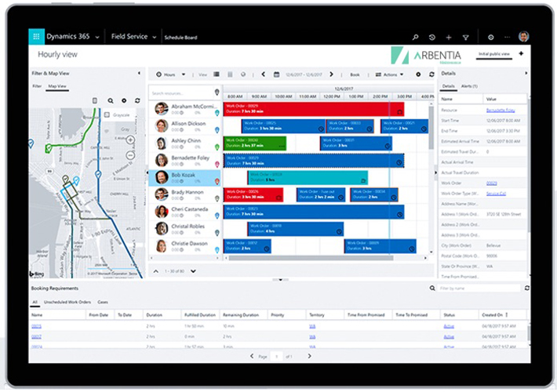This screenshot has height=392, width=557.
Task: Collapse the Filter & Map View panel
Action: (x=139, y=73)
